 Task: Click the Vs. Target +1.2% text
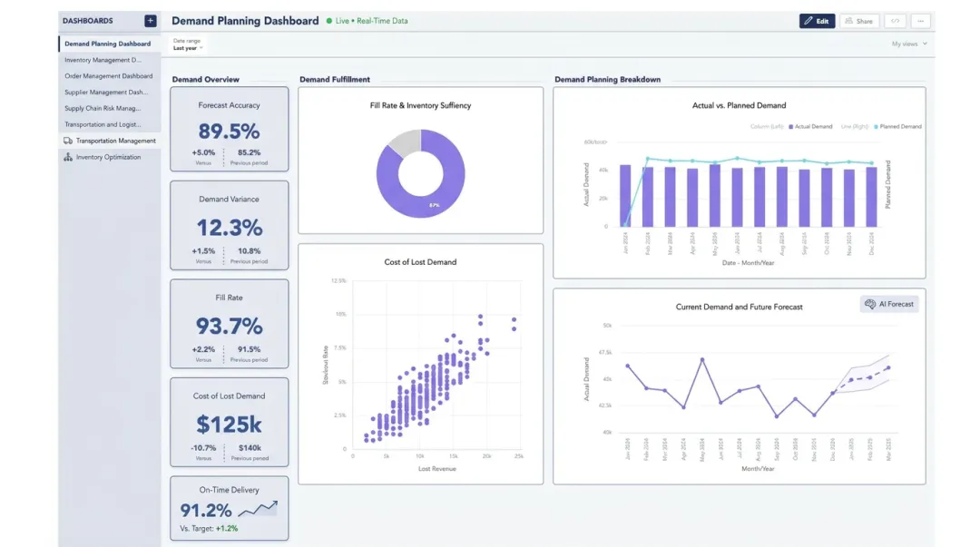pos(209,528)
